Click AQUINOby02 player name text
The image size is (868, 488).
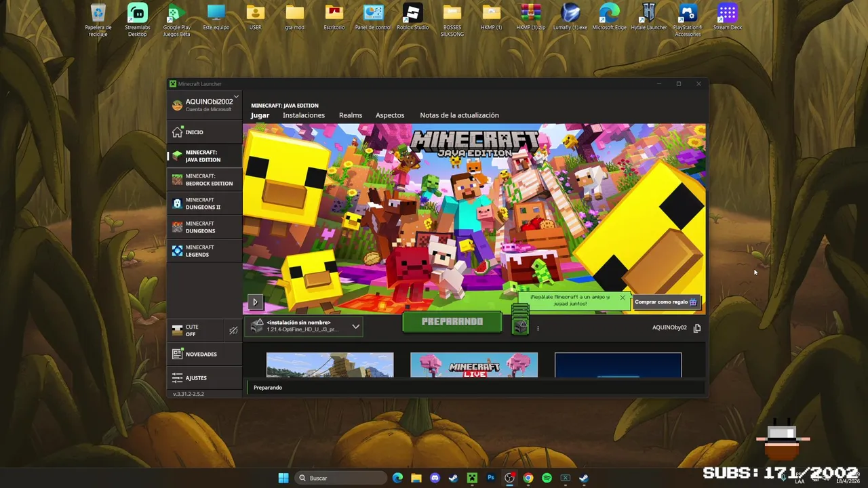(x=669, y=328)
